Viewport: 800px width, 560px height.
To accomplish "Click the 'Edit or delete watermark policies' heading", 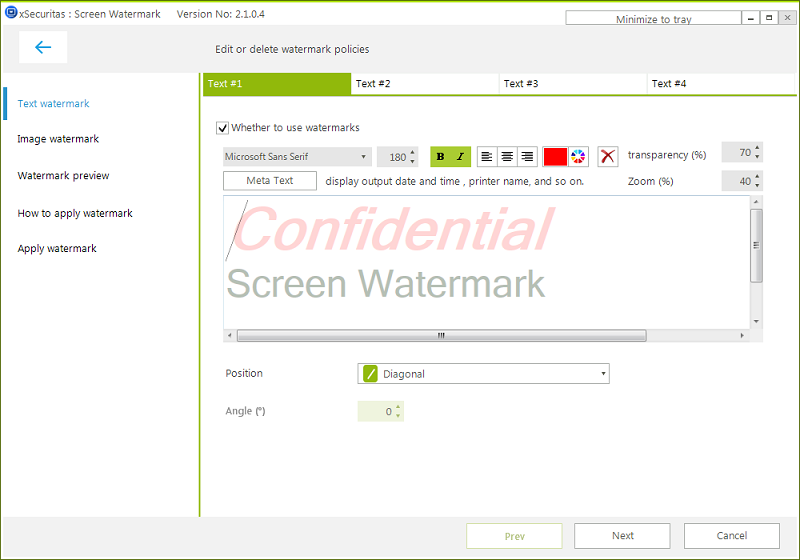I will click(x=292, y=49).
